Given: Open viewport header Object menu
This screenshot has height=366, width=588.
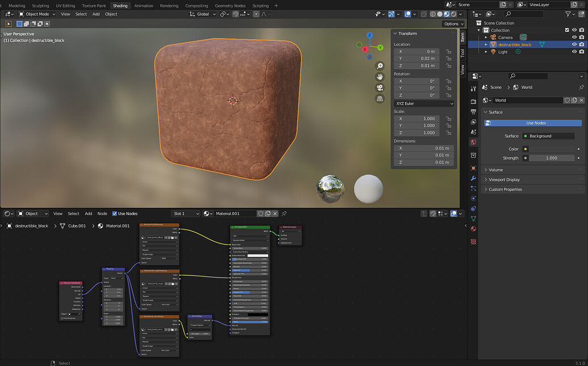Looking at the screenshot, I should point(111,14).
